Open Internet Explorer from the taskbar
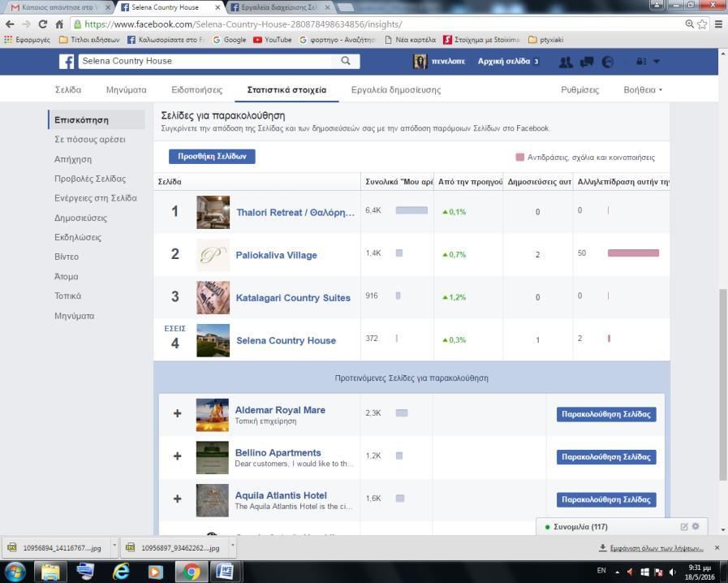This screenshot has height=583, width=728. (121, 572)
